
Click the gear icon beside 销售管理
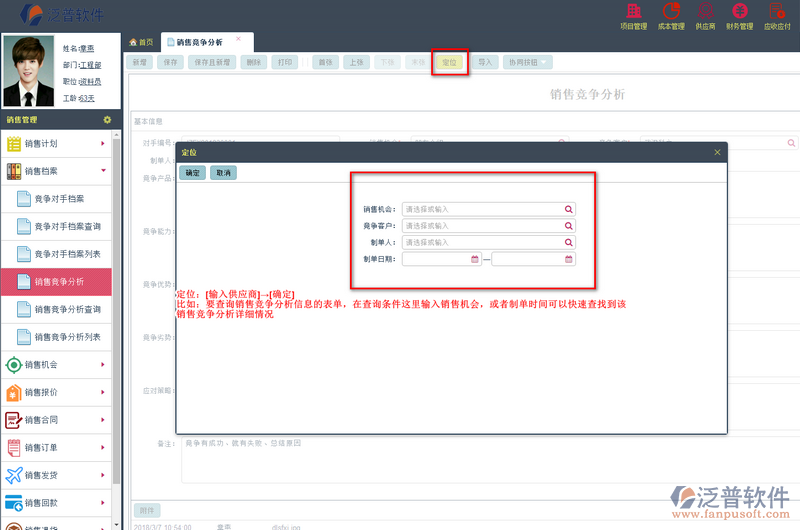click(107, 120)
